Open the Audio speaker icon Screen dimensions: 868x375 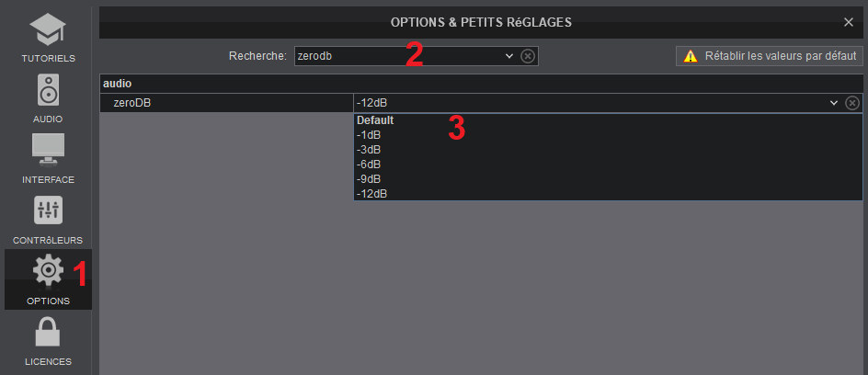[48, 92]
